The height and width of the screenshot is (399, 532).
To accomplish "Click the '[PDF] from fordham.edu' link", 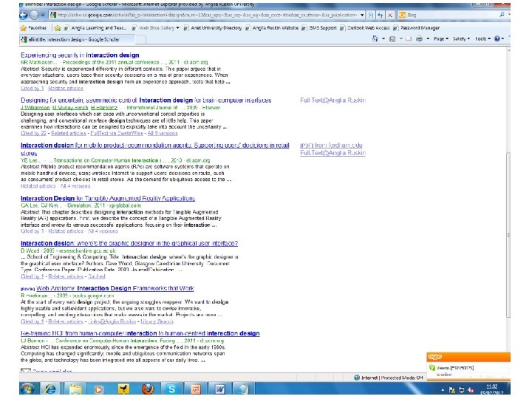I will coord(331,146).
